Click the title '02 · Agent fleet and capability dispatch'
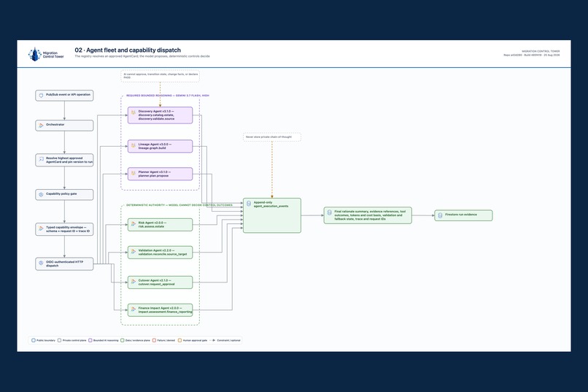 (x=128, y=50)
